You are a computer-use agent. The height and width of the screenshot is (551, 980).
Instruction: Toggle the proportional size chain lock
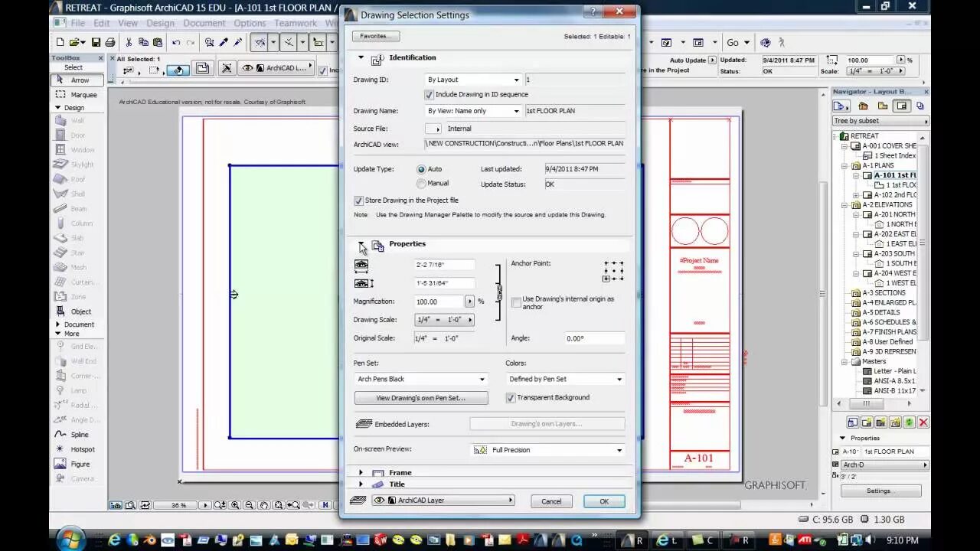499,292
